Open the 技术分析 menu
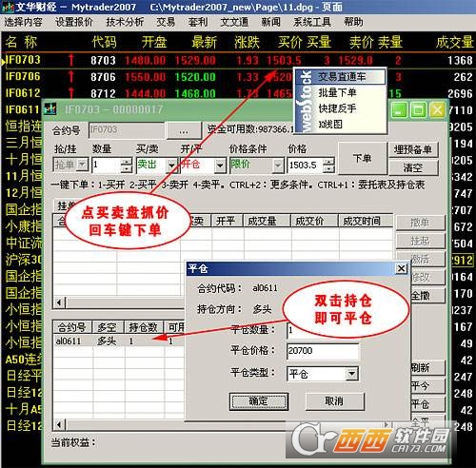This screenshot has width=476, height=468. pos(125,22)
